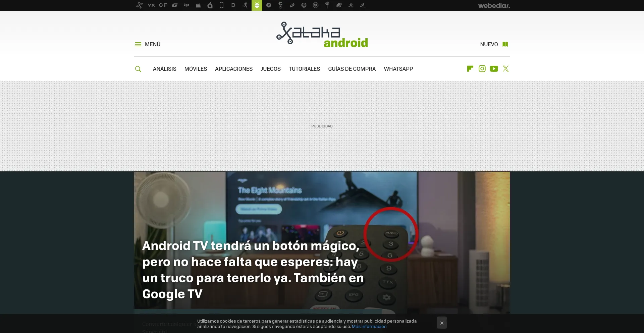Open the RSS-style round site icon
The height and width of the screenshot is (333, 644).
point(269,5)
